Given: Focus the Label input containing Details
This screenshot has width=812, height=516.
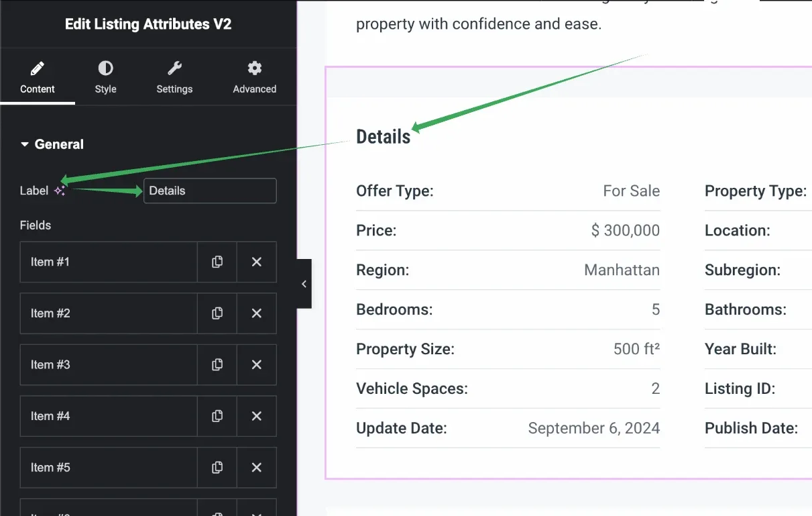Looking at the screenshot, I should [210, 191].
